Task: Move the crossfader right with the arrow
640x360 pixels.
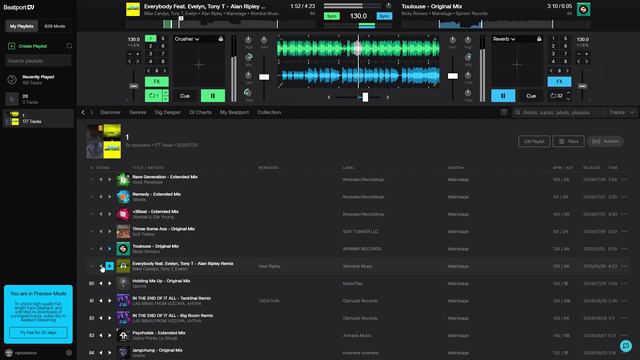Action: 387,98
